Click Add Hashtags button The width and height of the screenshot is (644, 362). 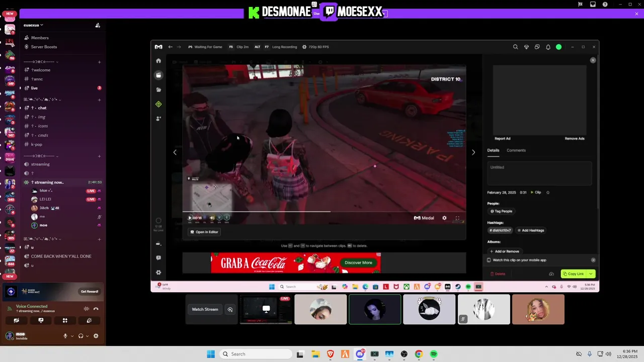click(x=531, y=230)
